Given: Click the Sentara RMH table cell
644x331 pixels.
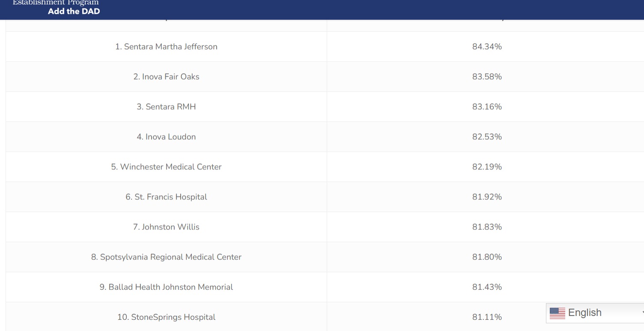Looking at the screenshot, I should coord(166,107).
